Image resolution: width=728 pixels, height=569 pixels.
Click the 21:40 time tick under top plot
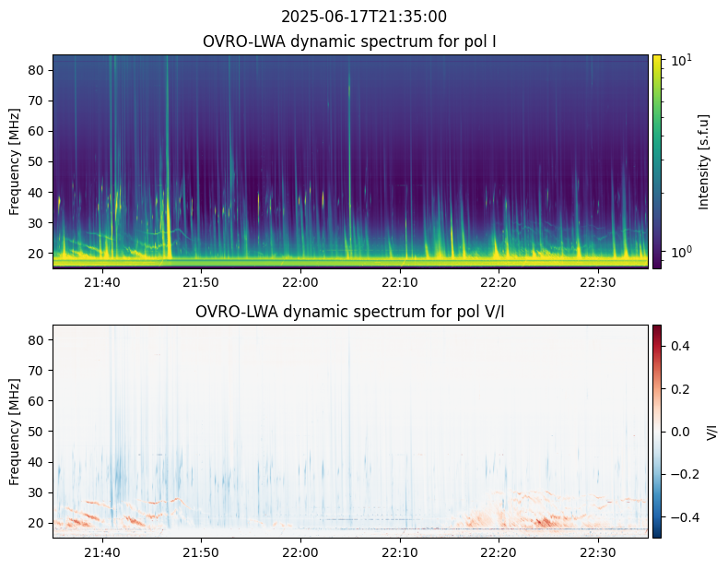(x=101, y=282)
